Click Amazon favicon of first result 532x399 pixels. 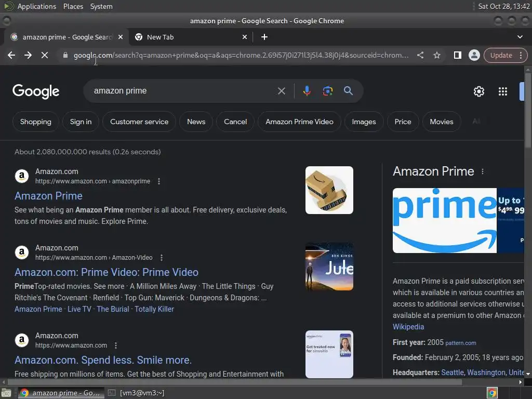(22, 176)
